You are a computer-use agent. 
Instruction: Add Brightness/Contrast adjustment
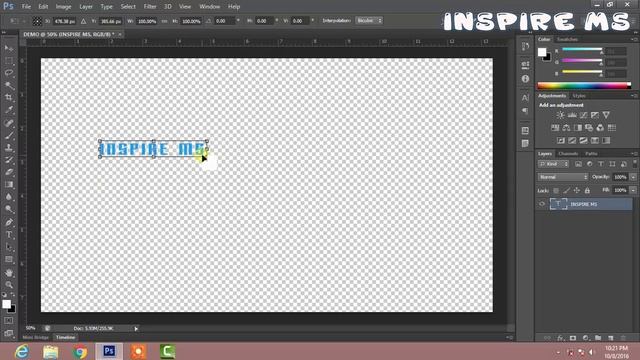coord(560,115)
